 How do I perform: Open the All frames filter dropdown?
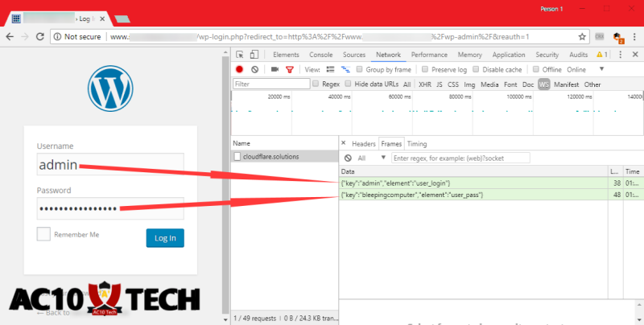pyautogui.click(x=372, y=158)
